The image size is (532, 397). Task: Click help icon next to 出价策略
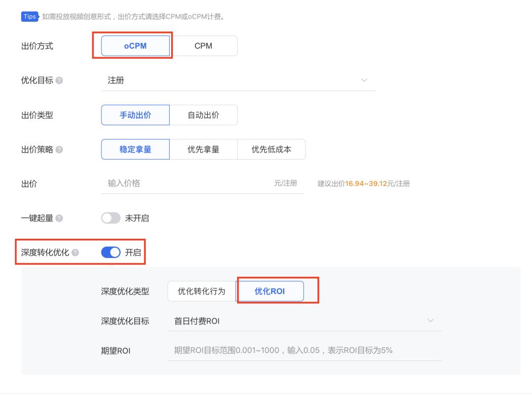59,150
